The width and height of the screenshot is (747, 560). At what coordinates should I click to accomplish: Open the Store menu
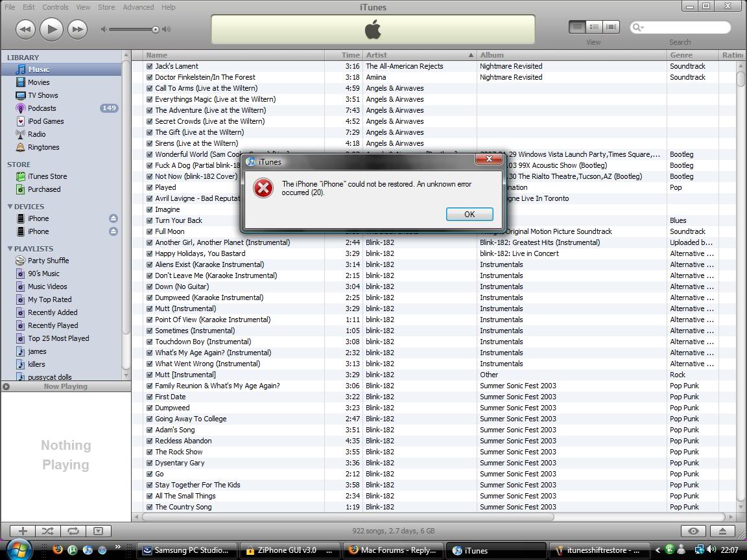(106, 7)
